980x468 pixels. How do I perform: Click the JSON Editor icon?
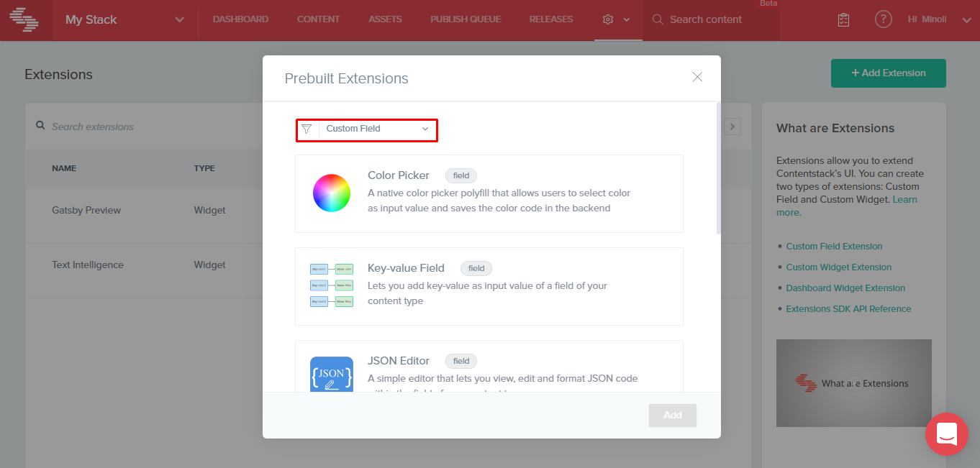[332, 375]
